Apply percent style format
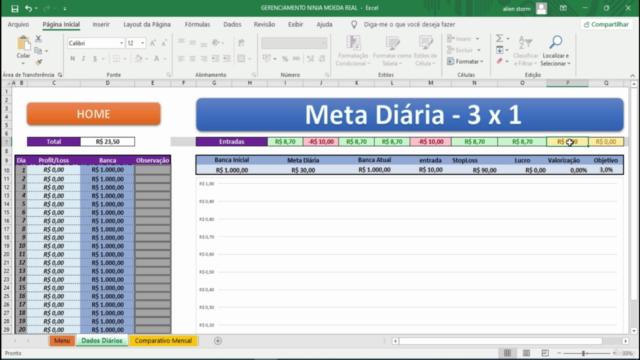The width and height of the screenshot is (640, 360). click(285, 59)
